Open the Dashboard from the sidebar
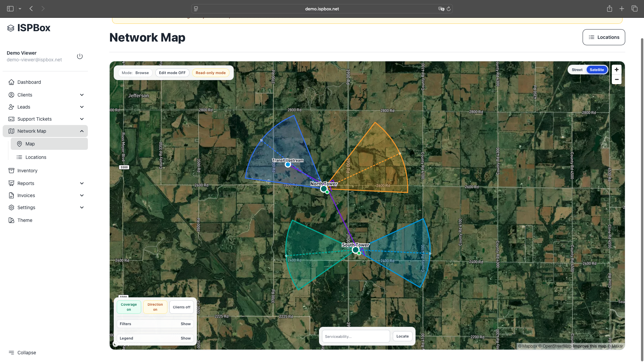 click(x=29, y=82)
